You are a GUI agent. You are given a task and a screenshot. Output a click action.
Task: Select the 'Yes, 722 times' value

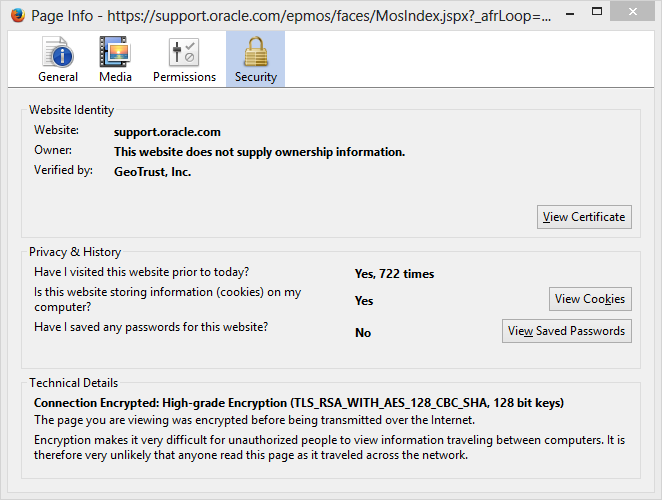(394, 274)
